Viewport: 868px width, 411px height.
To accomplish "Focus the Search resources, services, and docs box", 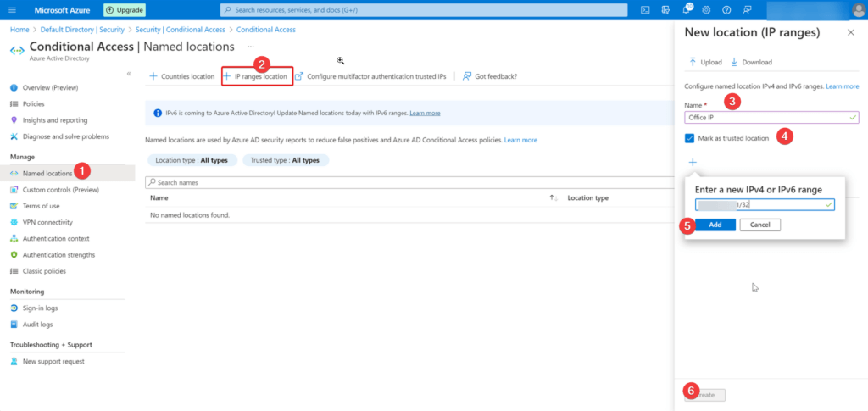I will [x=424, y=10].
